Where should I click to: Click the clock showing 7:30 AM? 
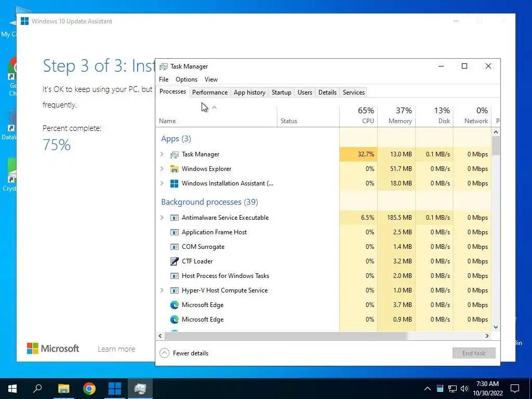pos(487,389)
